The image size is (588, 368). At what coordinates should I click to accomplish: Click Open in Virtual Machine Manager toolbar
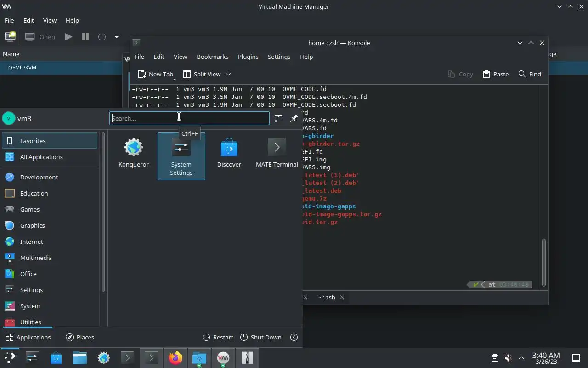[x=40, y=37]
